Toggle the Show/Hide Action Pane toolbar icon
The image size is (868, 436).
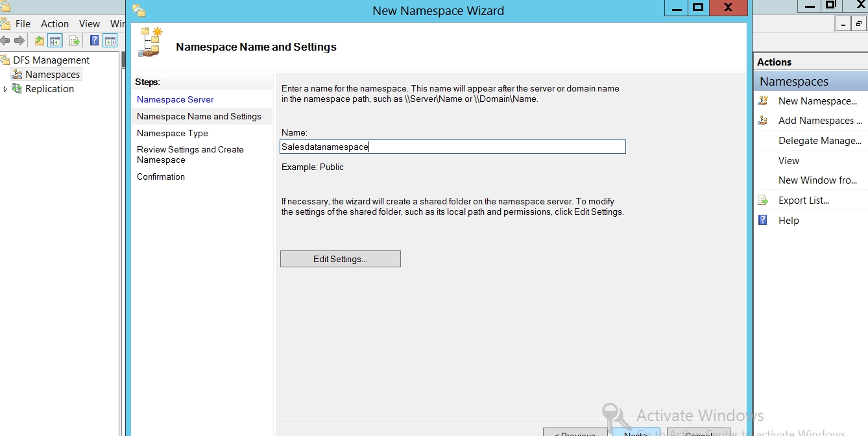coord(110,41)
